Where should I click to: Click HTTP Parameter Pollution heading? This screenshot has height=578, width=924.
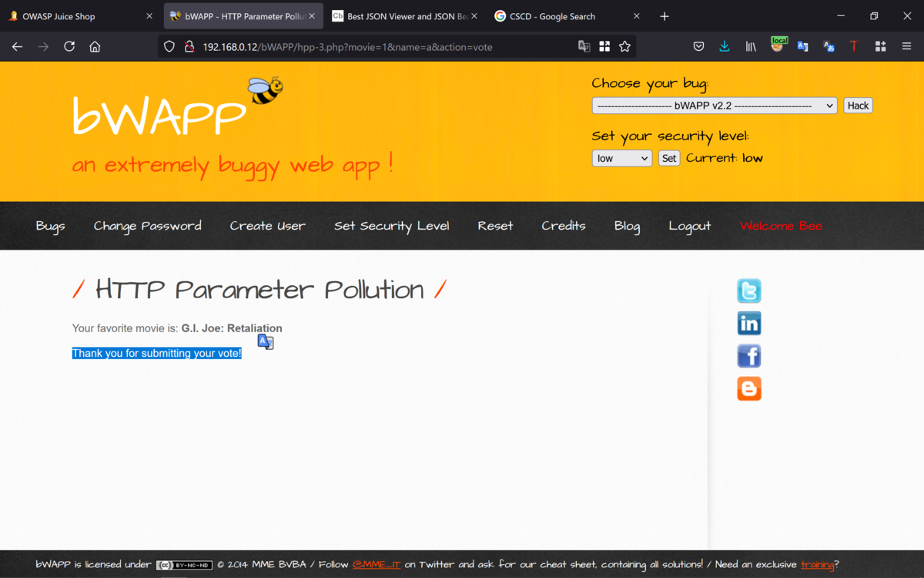(259, 290)
